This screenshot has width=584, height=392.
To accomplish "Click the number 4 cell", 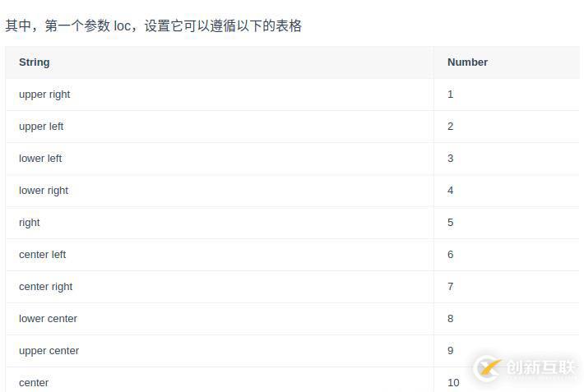I will pos(451,191).
